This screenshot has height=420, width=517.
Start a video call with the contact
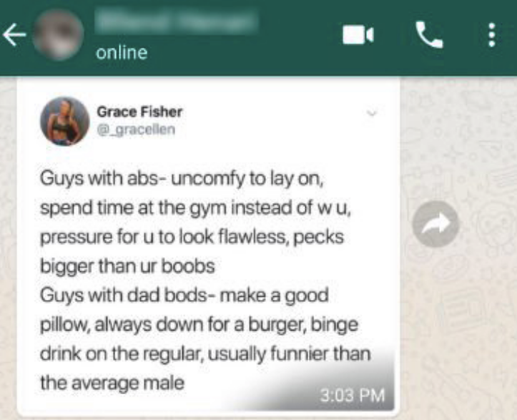pos(358,34)
